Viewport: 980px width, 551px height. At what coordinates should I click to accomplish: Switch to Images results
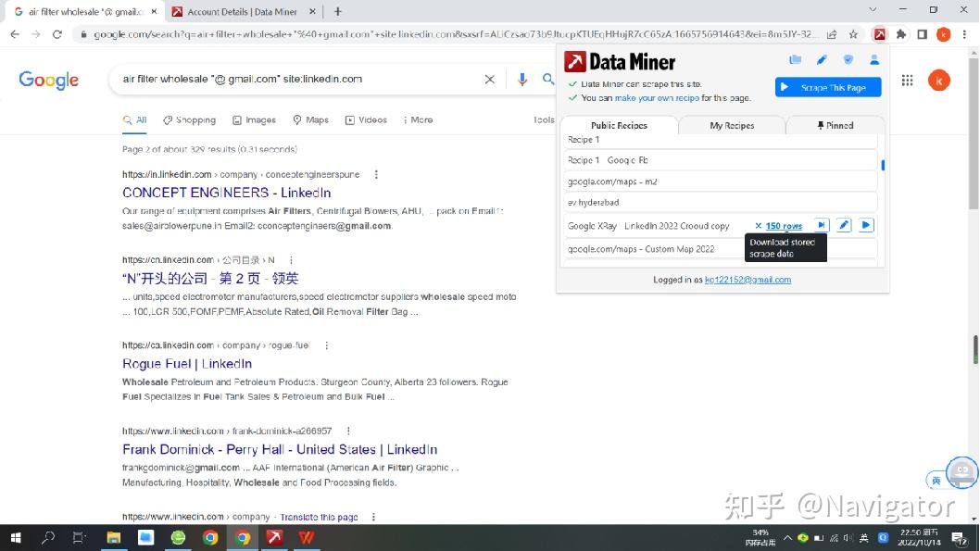(254, 120)
